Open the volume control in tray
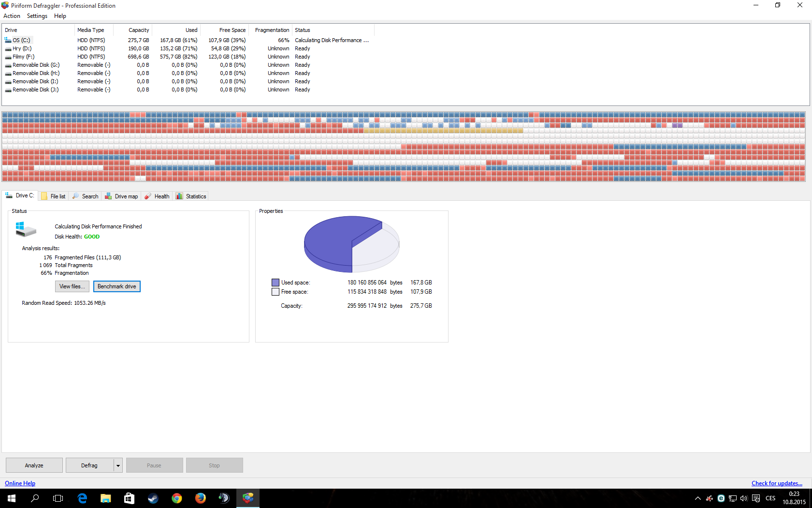 tap(744, 498)
